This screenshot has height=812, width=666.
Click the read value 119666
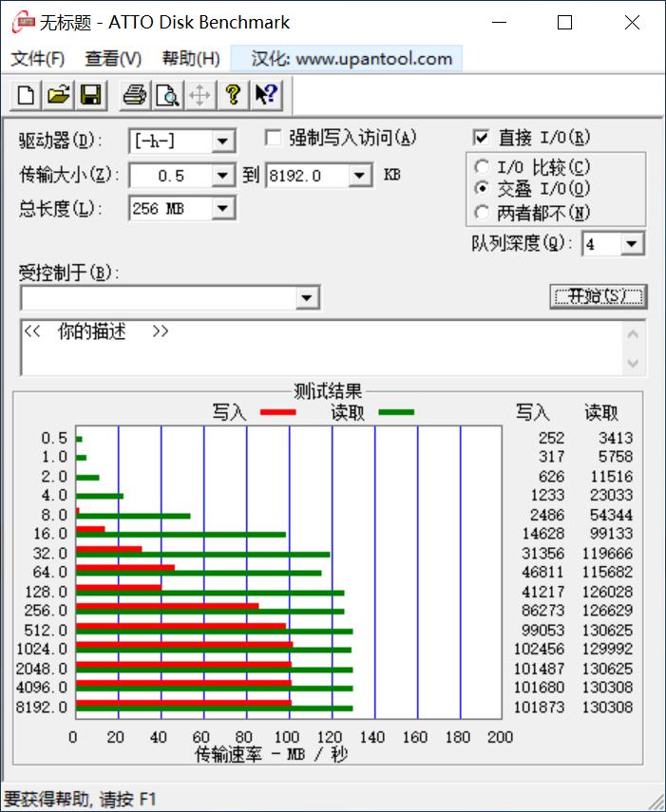click(607, 553)
